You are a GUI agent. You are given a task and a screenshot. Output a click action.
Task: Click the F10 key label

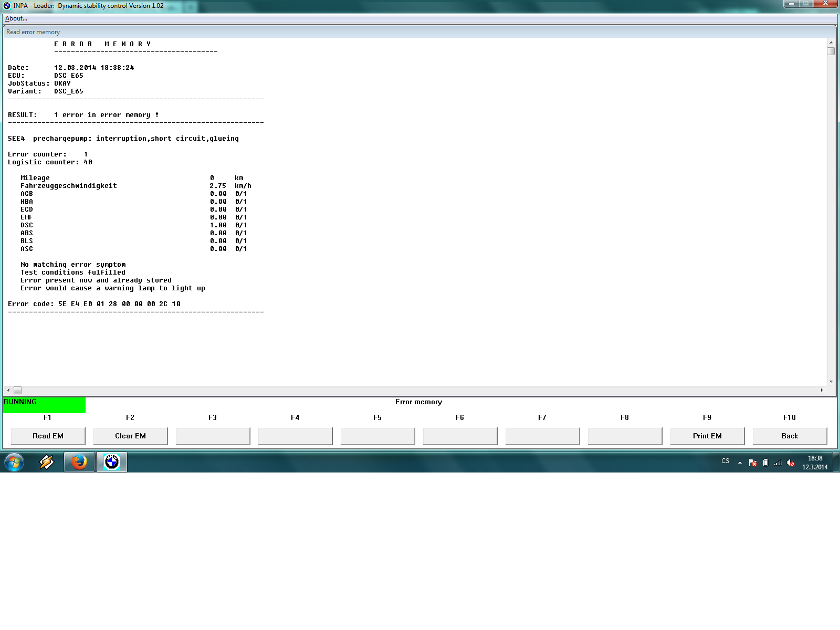[x=790, y=417]
